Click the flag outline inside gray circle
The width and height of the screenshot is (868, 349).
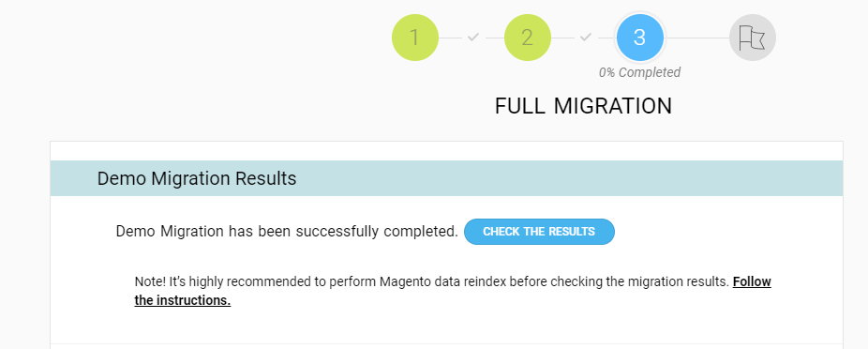click(753, 38)
